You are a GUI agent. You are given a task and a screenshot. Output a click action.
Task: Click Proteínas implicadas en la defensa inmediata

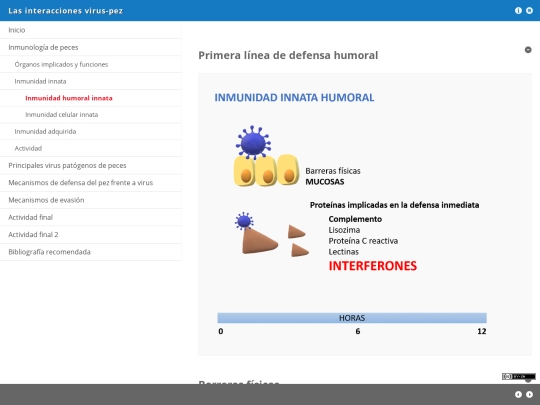(394, 205)
